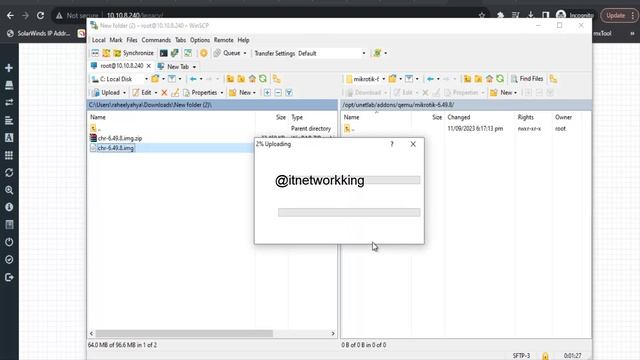The width and height of the screenshot is (640, 360).
Task: Click the local path bar showing New folder (2)
Action: [x=212, y=105]
